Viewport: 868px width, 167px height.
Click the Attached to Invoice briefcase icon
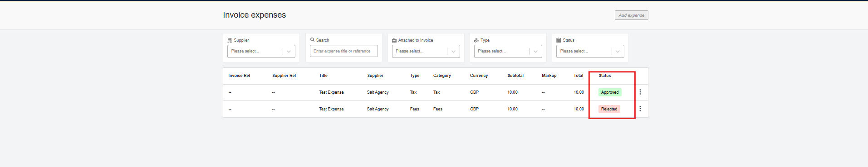pyautogui.click(x=394, y=40)
